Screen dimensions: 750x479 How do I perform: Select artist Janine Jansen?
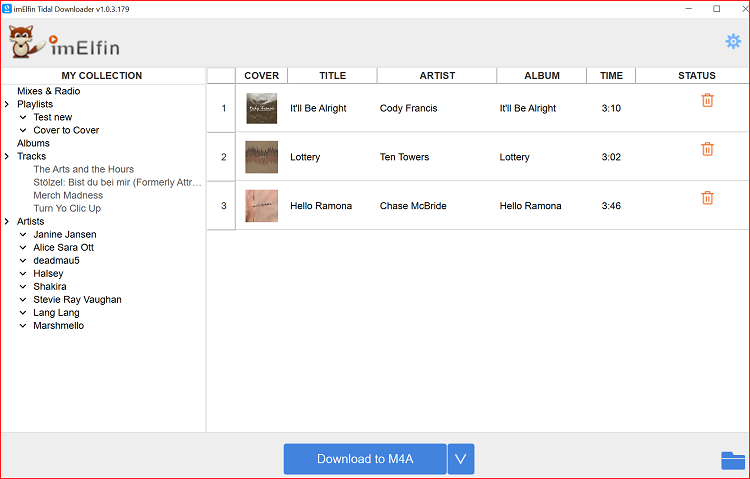65,234
